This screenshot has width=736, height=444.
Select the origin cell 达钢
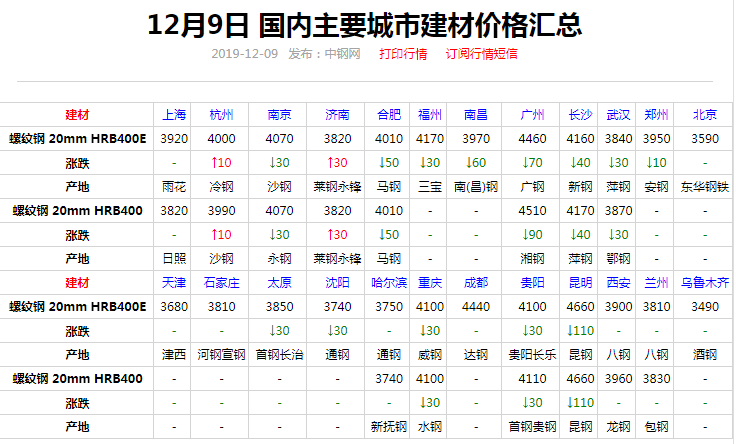(x=475, y=355)
